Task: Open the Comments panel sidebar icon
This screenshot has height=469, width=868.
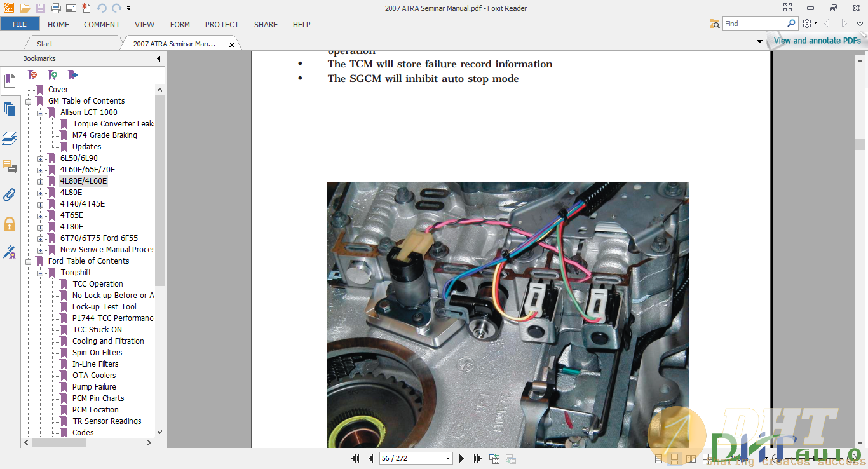Action: (10, 167)
